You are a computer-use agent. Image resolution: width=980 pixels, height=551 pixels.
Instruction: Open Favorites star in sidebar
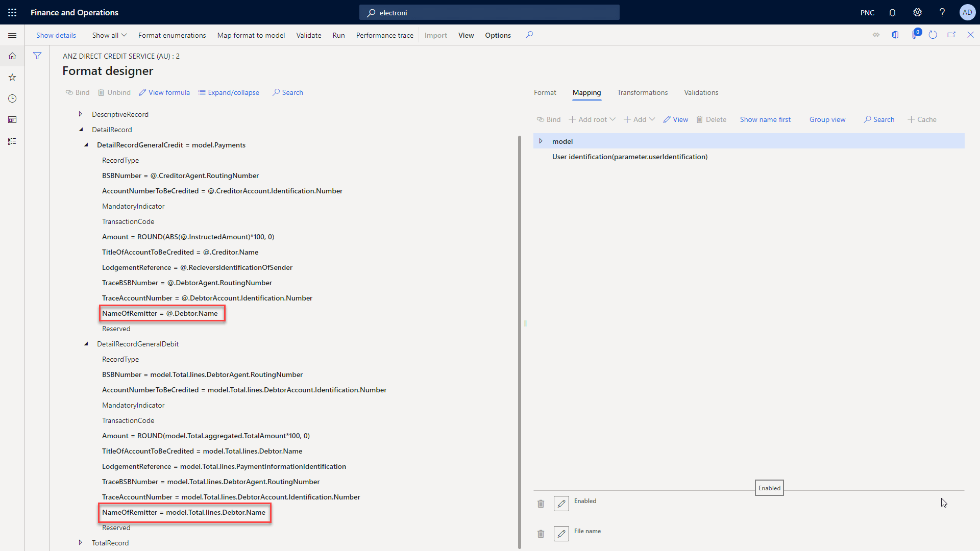point(12,78)
